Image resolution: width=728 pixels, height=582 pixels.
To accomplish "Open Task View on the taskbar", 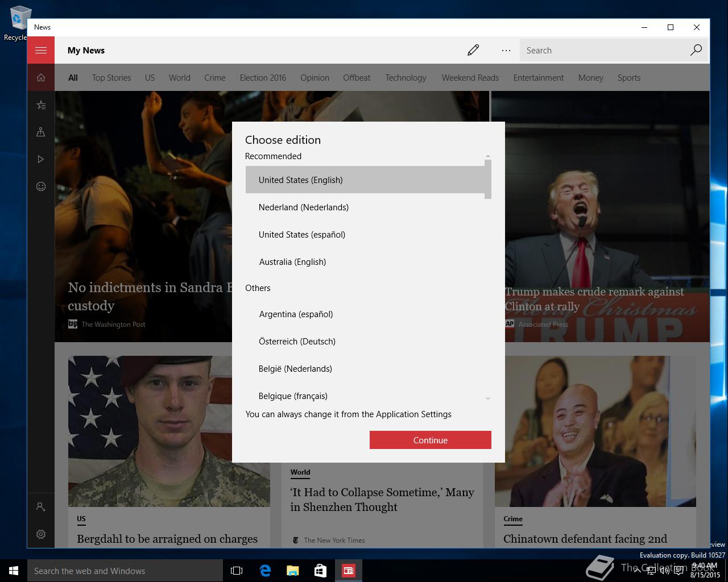I will point(237,571).
